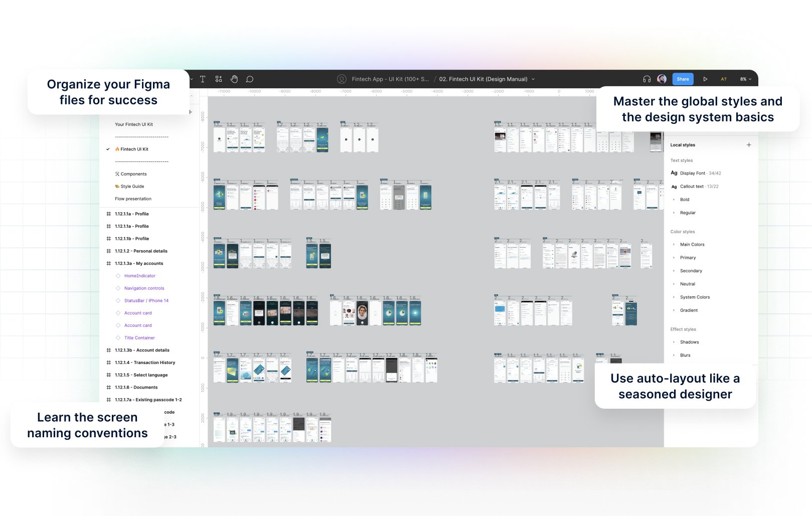The height and width of the screenshot is (516, 812).
Task: Click component icon of HomeIndicator layer
Action: 118,276
